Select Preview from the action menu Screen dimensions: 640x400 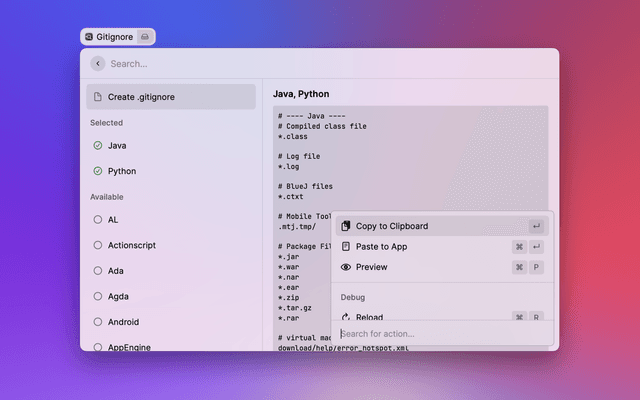coord(371,267)
